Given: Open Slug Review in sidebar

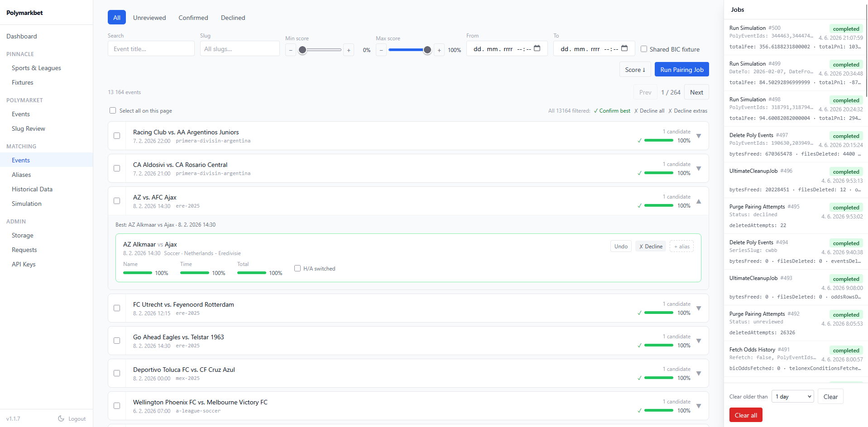Looking at the screenshot, I should (29, 128).
